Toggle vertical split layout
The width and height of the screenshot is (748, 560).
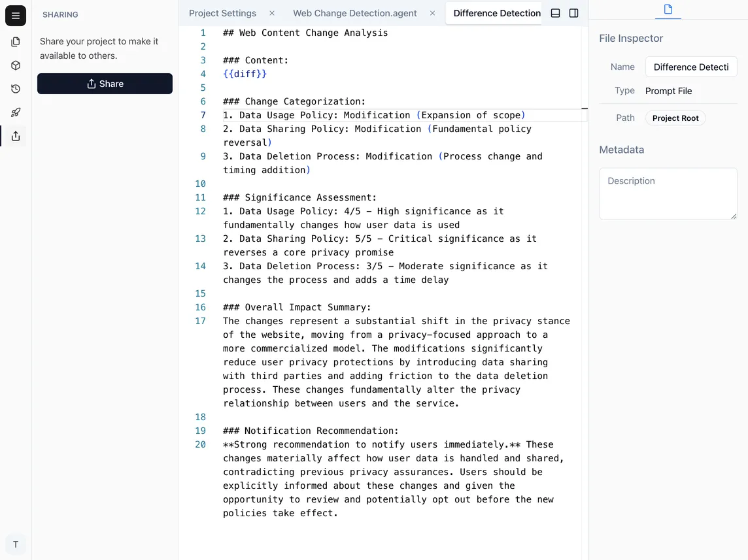[x=573, y=12]
